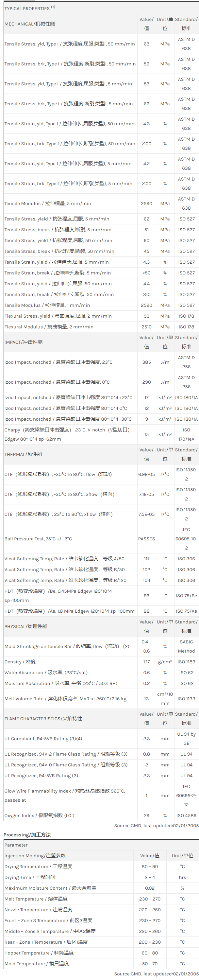This screenshot has height=980, width=199.
Task: Select the FLAME CHARACTERISTICS/火焰特性 header
Action: pos(38,719)
